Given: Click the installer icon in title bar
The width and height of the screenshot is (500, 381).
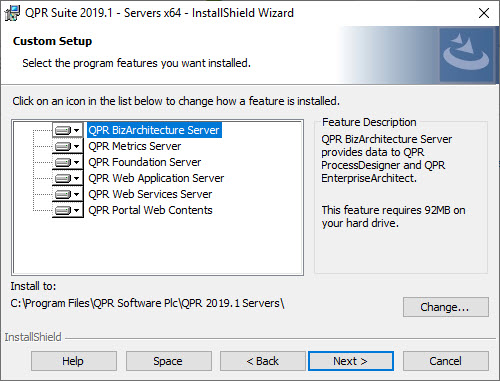Looking at the screenshot, I should [12, 13].
